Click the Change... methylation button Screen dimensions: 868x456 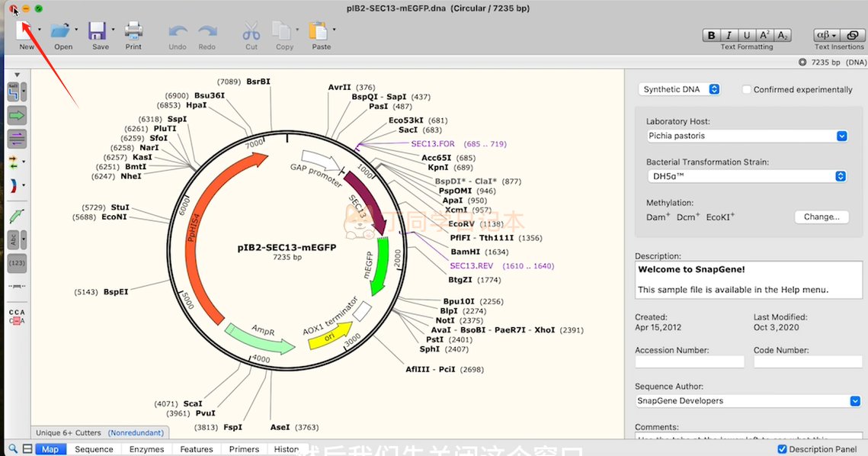[821, 217]
